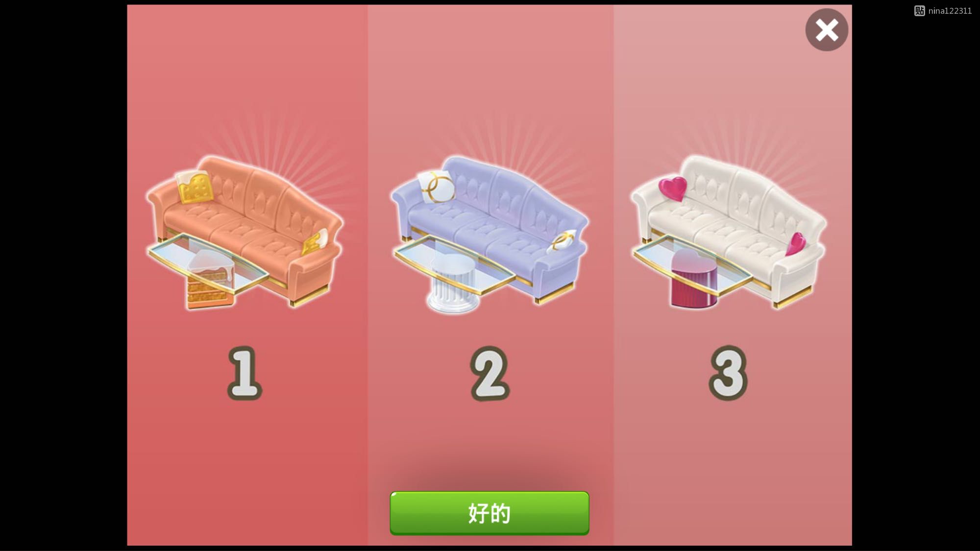Click the number 1 label
980x551 pixels.
(245, 373)
